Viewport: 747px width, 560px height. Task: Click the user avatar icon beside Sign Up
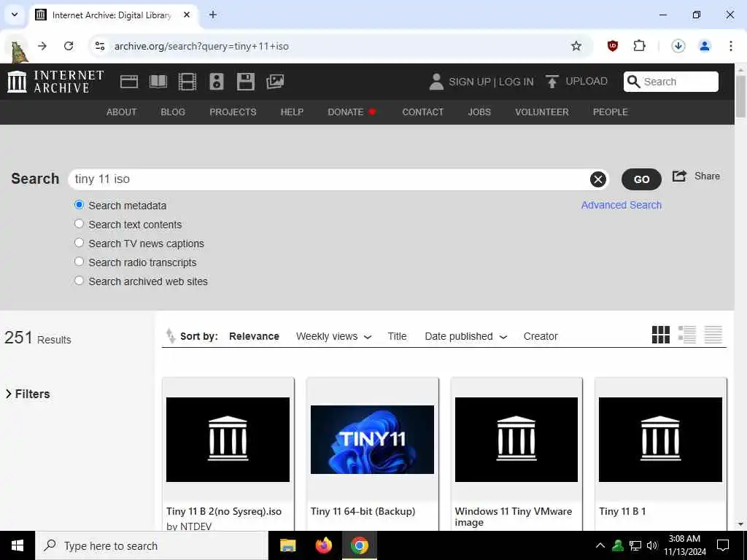(436, 82)
